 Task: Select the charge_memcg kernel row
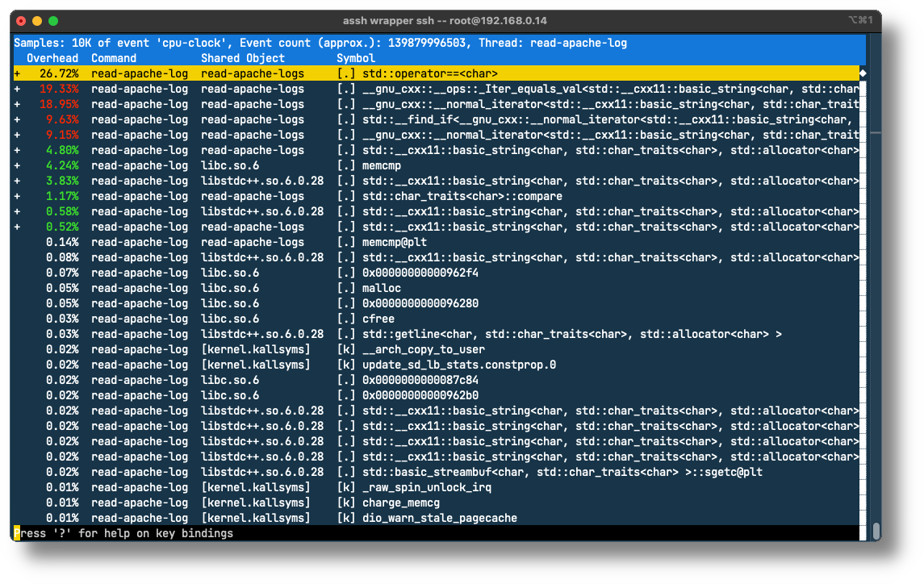click(437, 503)
